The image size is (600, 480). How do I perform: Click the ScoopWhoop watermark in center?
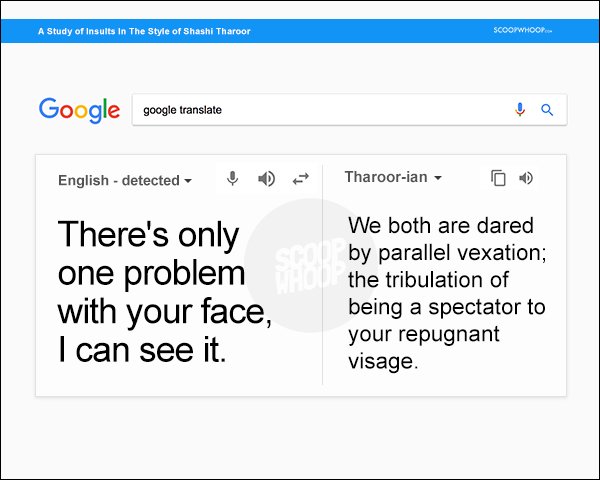311,265
